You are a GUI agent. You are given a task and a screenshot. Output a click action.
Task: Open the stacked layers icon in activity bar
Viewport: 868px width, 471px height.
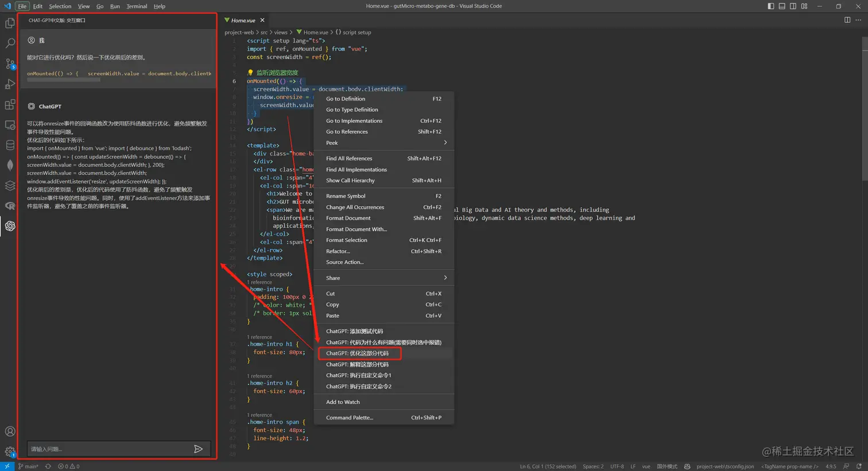[x=10, y=185]
